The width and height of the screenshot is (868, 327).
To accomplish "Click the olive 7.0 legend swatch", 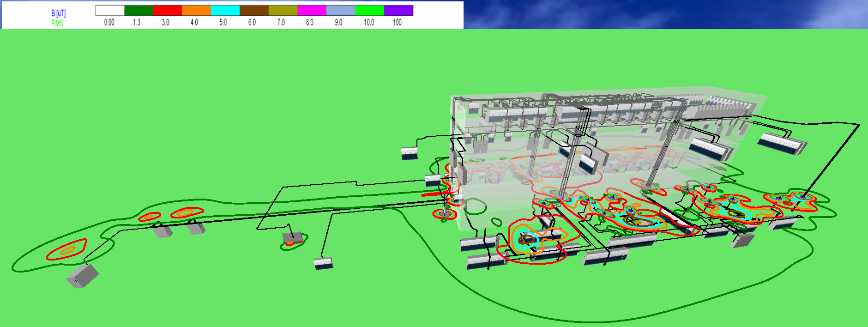I will [283, 11].
